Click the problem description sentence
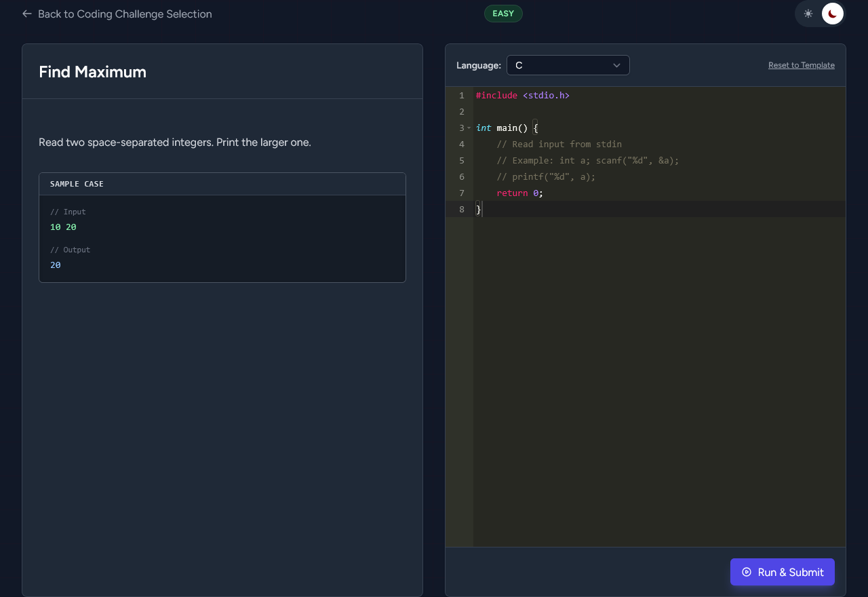 (175, 142)
